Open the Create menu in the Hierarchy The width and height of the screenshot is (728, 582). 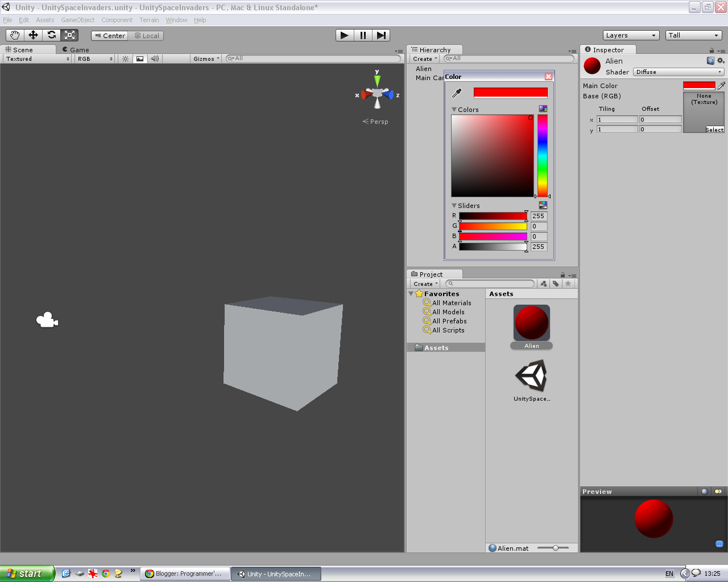click(x=424, y=59)
